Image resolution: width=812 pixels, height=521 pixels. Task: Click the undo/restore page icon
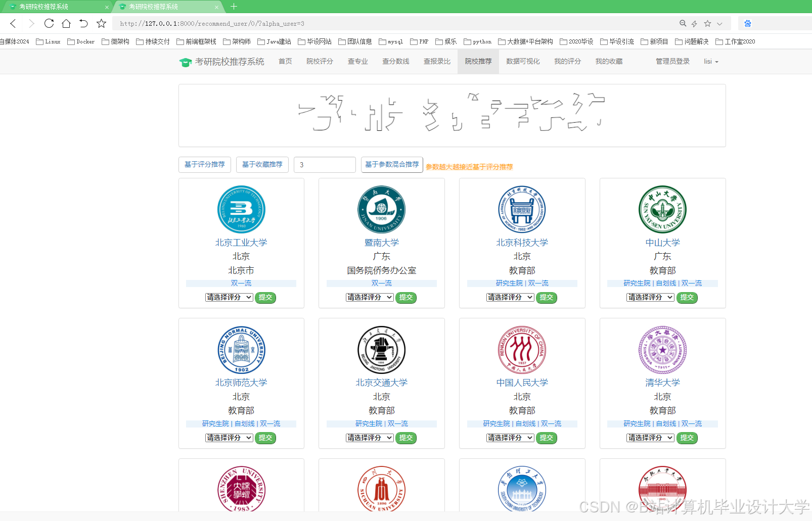coord(84,23)
